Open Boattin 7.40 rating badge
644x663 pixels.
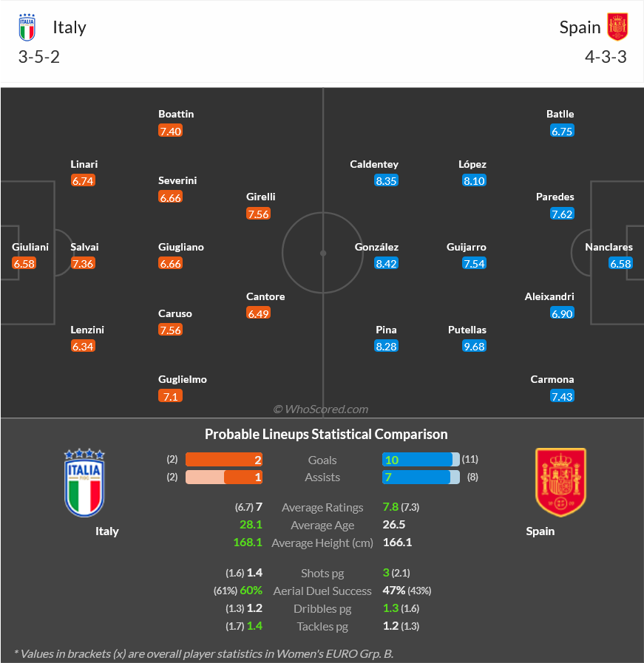click(x=170, y=131)
